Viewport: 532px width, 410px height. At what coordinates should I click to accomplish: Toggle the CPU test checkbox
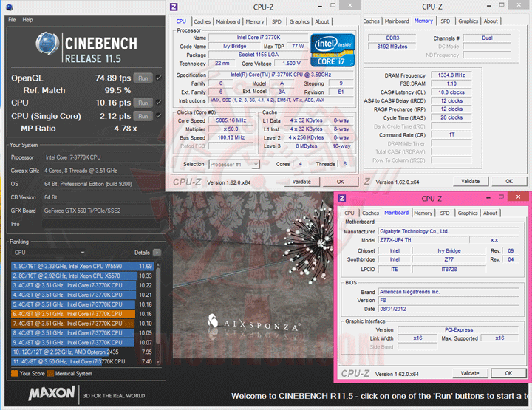click(x=158, y=103)
